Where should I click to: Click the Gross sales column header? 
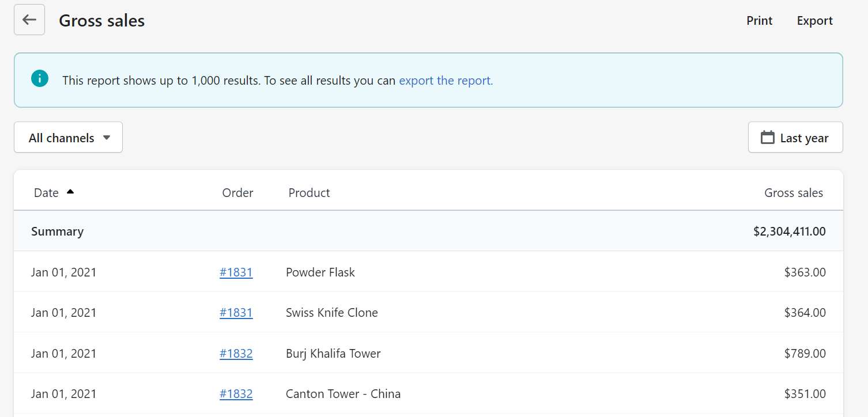point(794,193)
